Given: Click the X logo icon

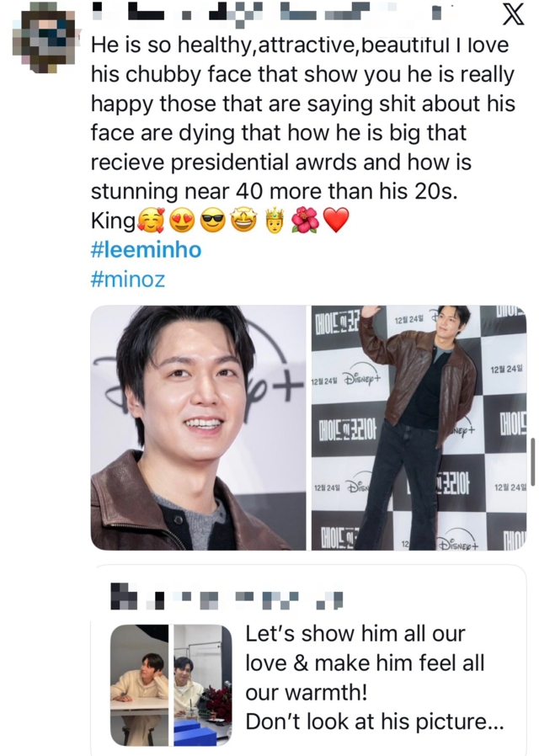Looking at the screenshot, I should 512,15.
